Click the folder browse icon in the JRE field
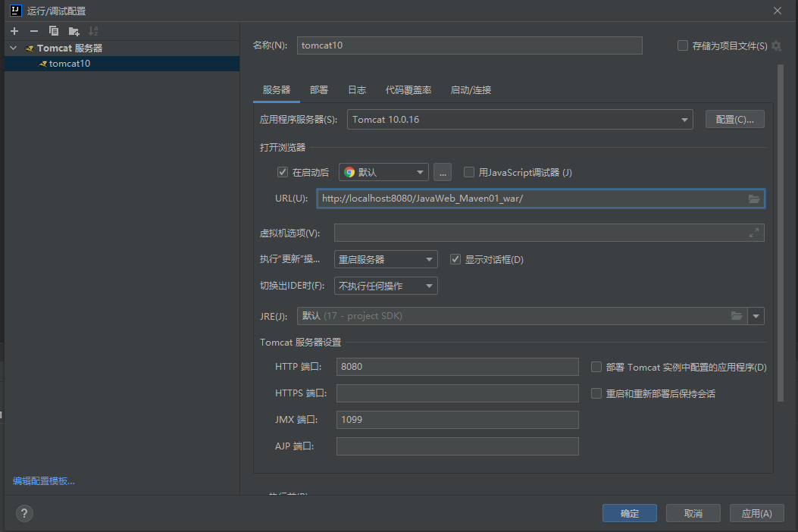The height and width of the screenshot is (532, 798). point(737,316)
